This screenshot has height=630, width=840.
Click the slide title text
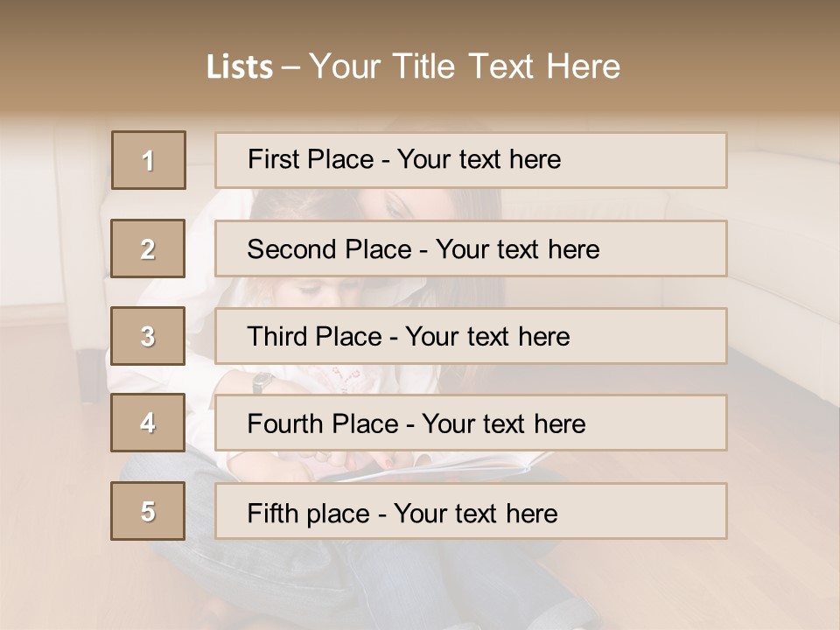click(x=414, y=66)
